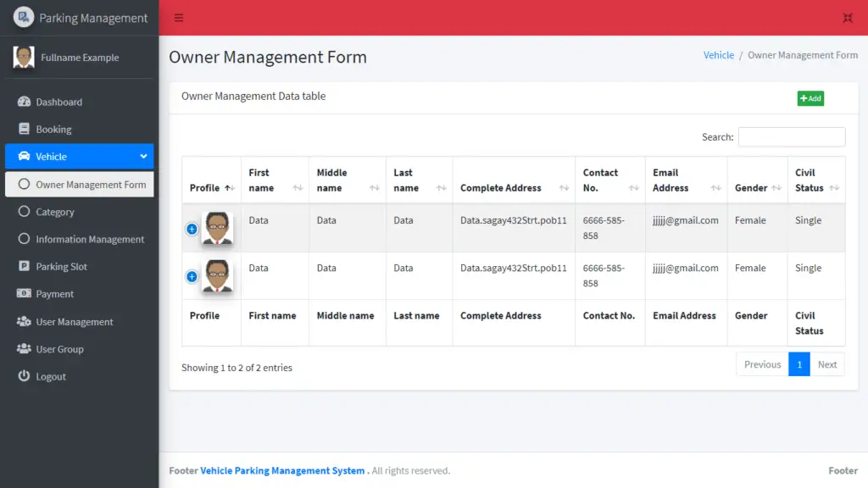
Task: Click the green Add button
Action: pyautogui.click(x=810, y=98)
